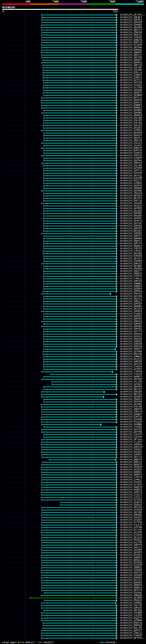Click UniRef100_A8CYN3 label
The image size is (146, 644).
coord(131,58)
